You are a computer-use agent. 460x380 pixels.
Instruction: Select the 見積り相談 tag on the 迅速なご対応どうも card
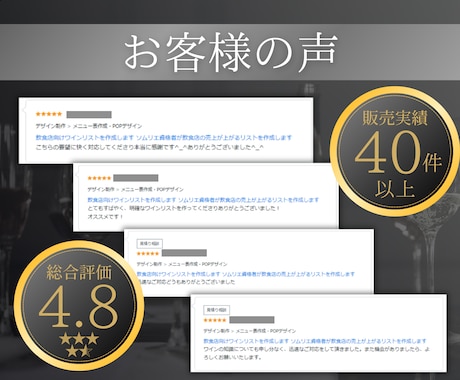pos(150,243)
